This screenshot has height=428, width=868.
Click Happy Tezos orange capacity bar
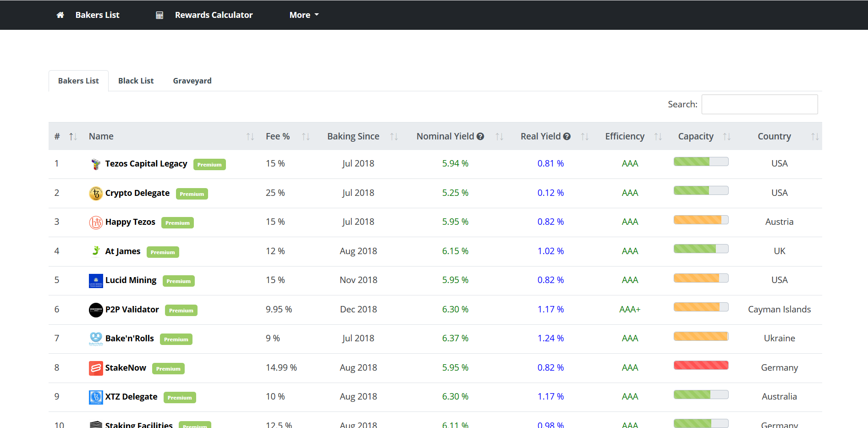701,220
